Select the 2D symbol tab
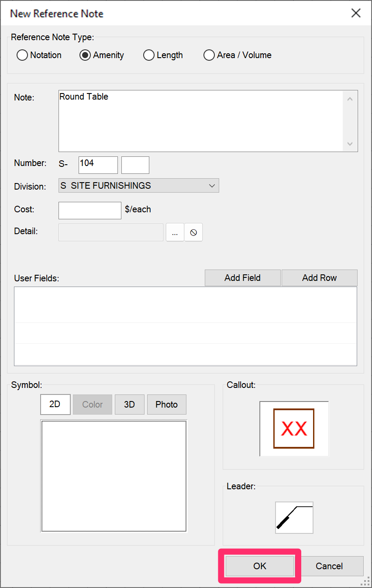Image resolution: width=372 pixels, height=588 pixels. click(55, 405)
